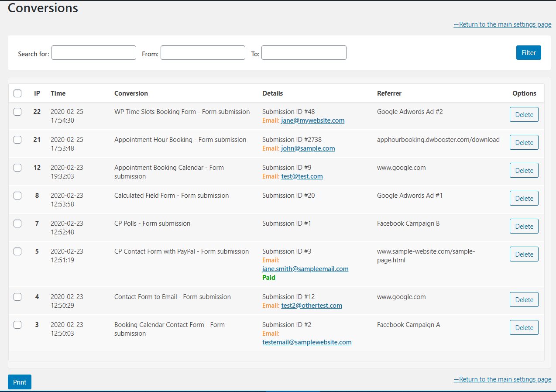Delete the CP Polls conversion
The image size is (556, 392).
pos(524,226)
